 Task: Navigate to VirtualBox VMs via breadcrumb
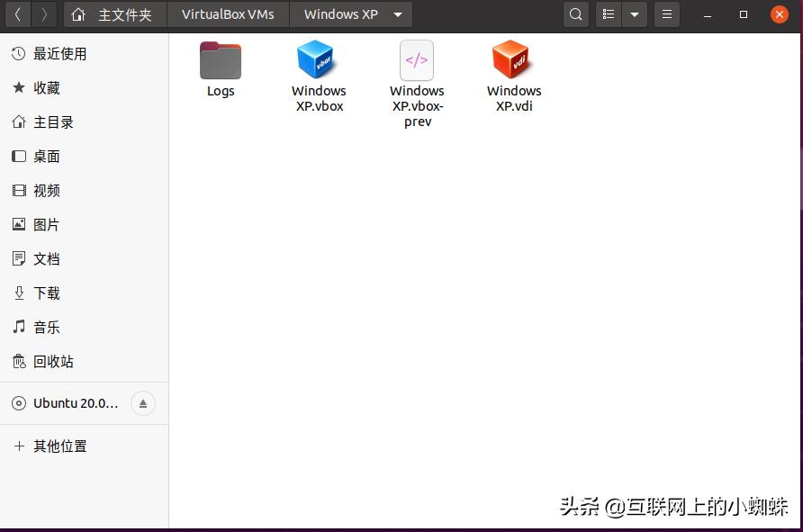click(228, 14)
